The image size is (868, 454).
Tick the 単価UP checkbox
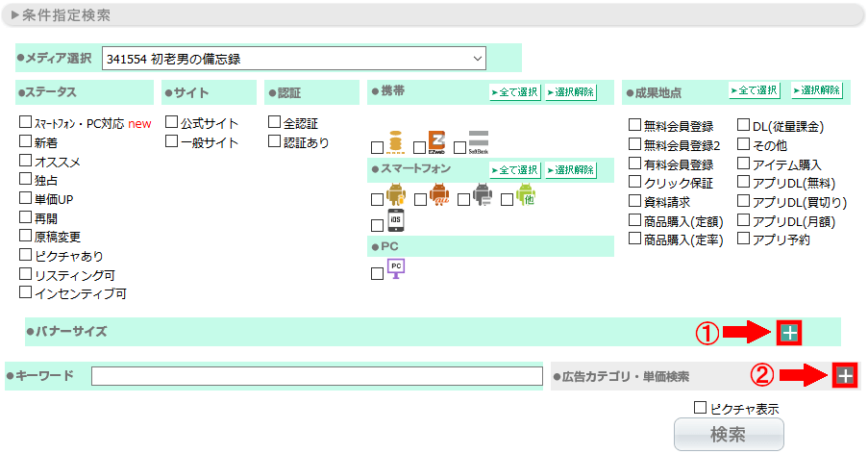pos(25,198)
